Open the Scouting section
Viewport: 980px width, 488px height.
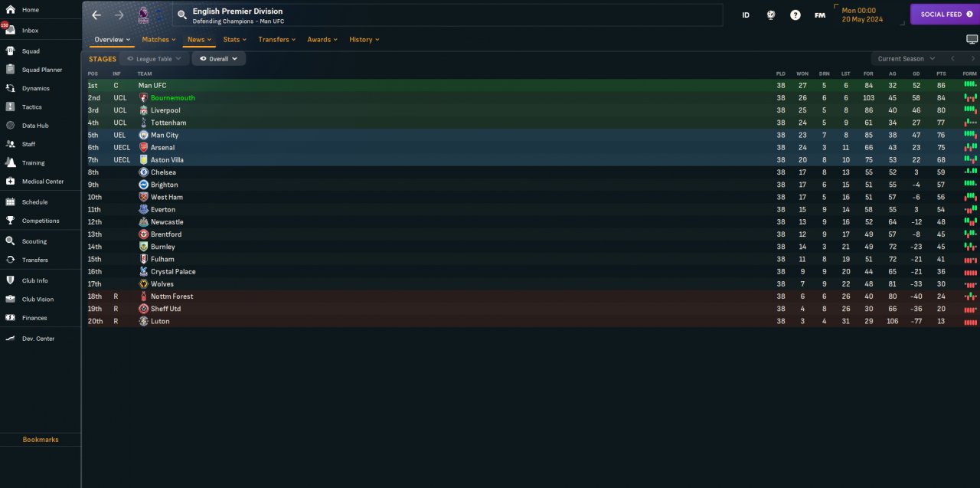[x=34, y=241]
